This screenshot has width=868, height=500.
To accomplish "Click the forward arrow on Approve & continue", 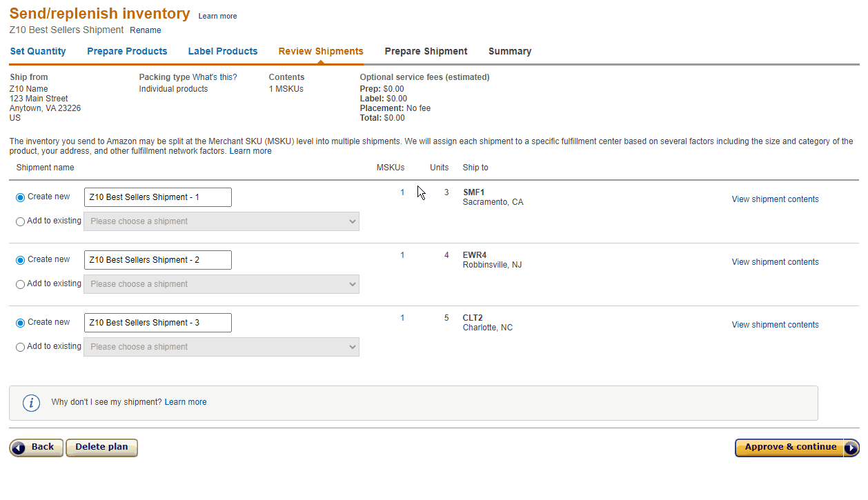I will click(x=850, y=448).
